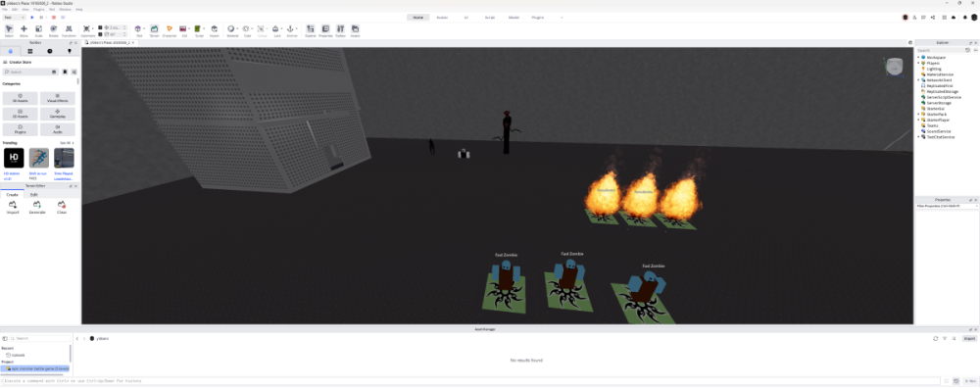This screenshot has width=980, height=389.
Task: Switch Terrain Editor to Edit tab
Action: pyautogui.click(x=34, y=194)
